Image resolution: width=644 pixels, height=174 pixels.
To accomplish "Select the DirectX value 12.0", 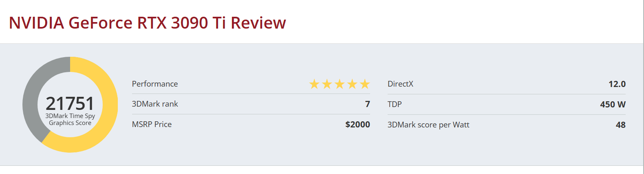I will [x=617, y=84].
